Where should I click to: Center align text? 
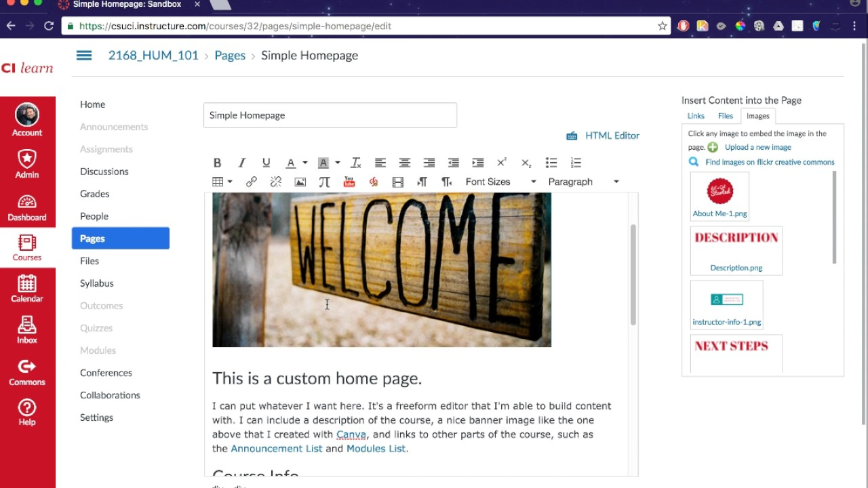click(x=404, y=163)
